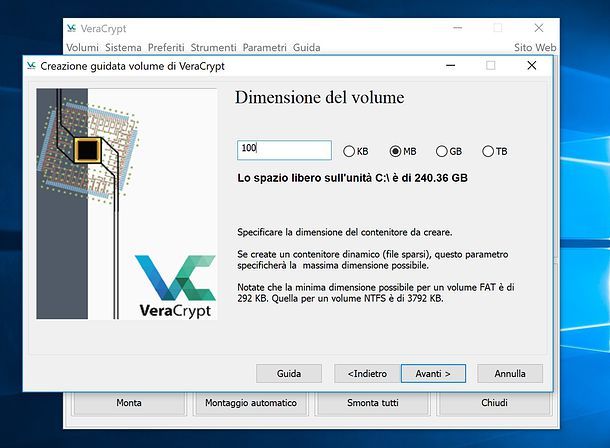Click the note about minimum FAT volume size
The width and height of the screenshot is (610, 448).
[376, 293]
